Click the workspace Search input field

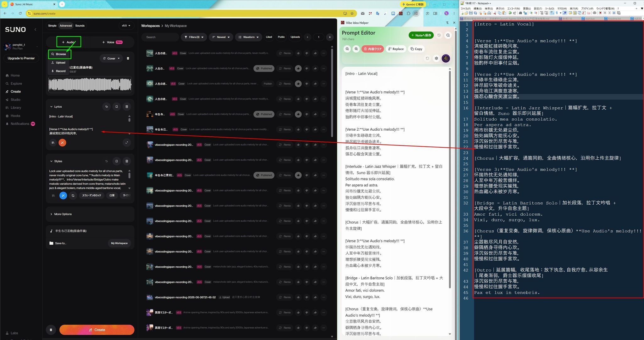[160, 37]
